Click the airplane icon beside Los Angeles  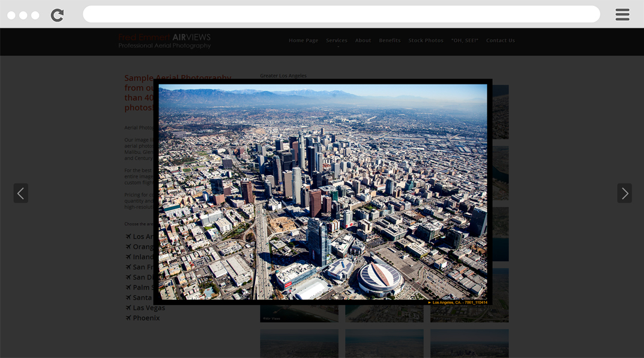[x=128, y=237]
